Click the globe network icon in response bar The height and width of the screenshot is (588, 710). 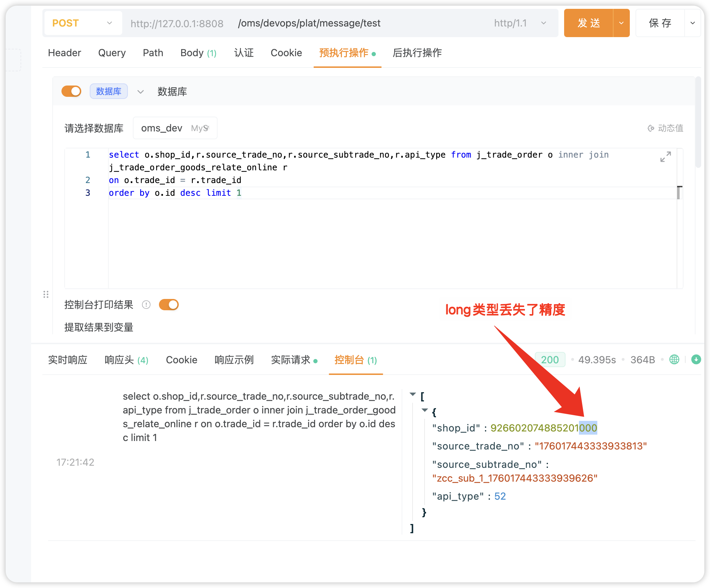coord(674,360)
